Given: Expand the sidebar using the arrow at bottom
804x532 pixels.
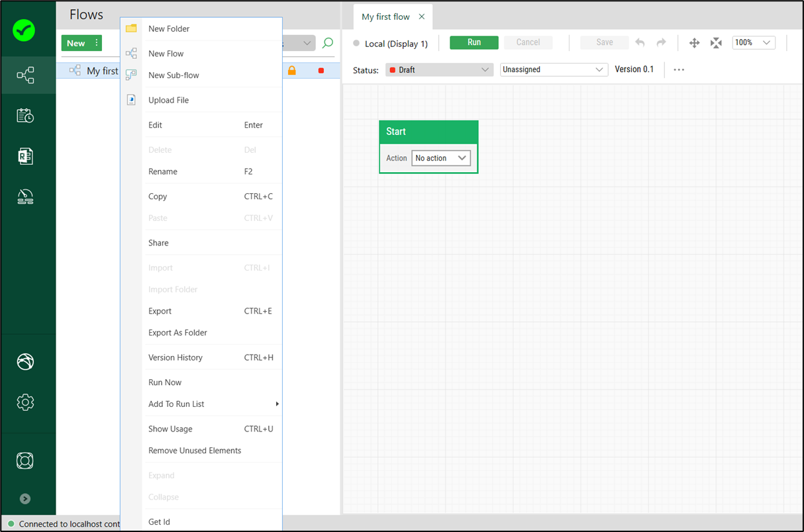Looking at the screenshot, I should tap(25, 498).
